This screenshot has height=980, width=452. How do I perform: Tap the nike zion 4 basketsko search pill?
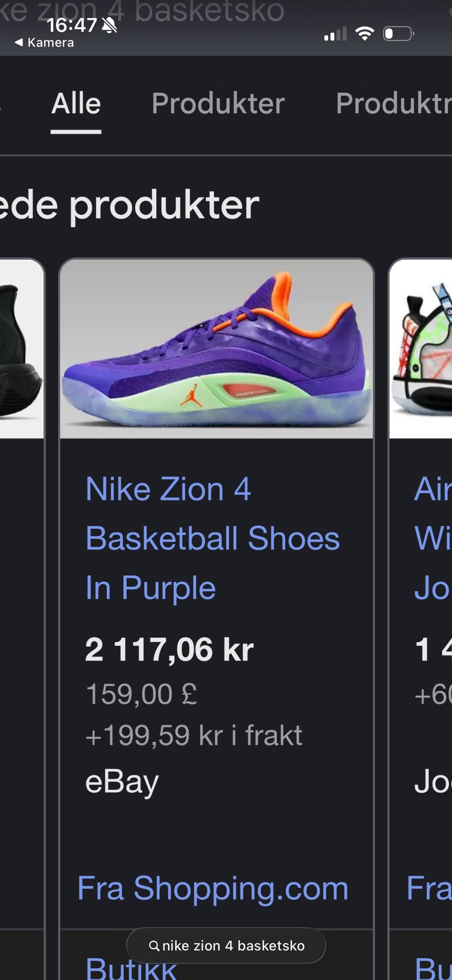tap(226, 945)
